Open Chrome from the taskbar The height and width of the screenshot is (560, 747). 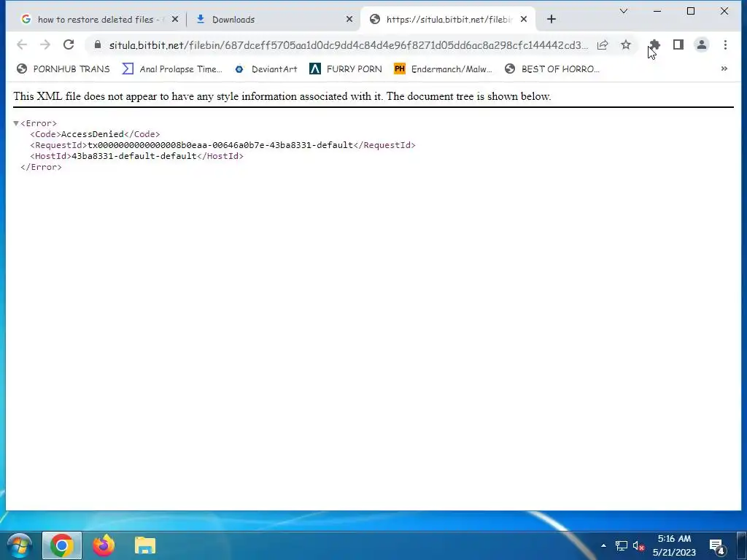coord(62,545)
